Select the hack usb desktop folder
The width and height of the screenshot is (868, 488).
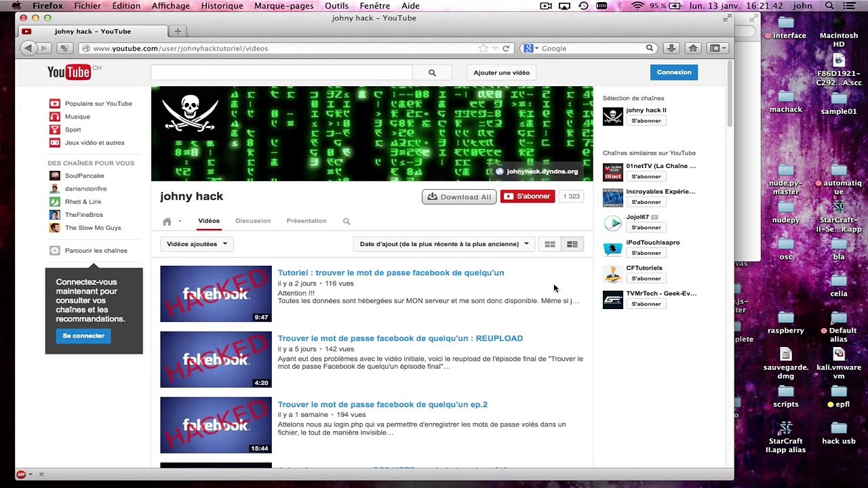tap(839, 432)
